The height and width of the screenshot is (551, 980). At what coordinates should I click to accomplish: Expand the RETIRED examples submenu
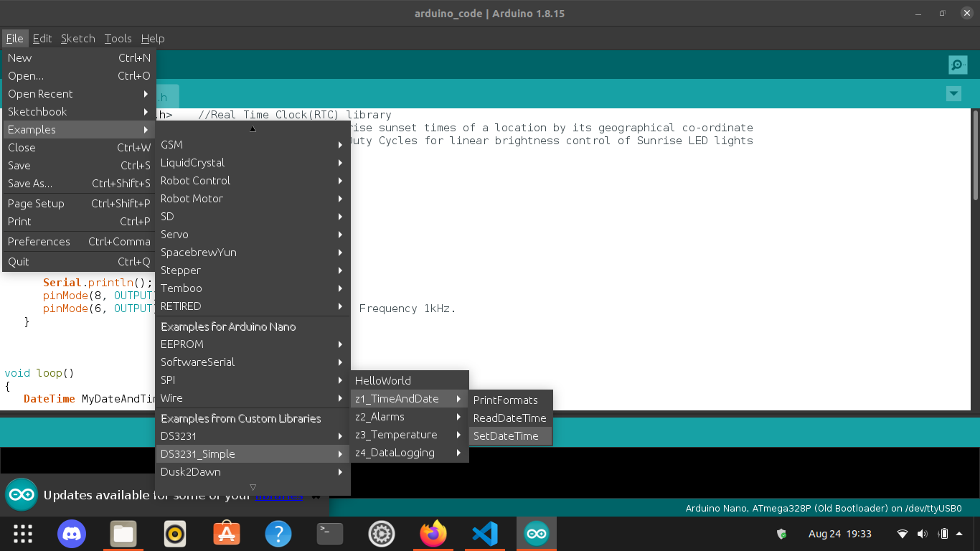click(253, 306)
